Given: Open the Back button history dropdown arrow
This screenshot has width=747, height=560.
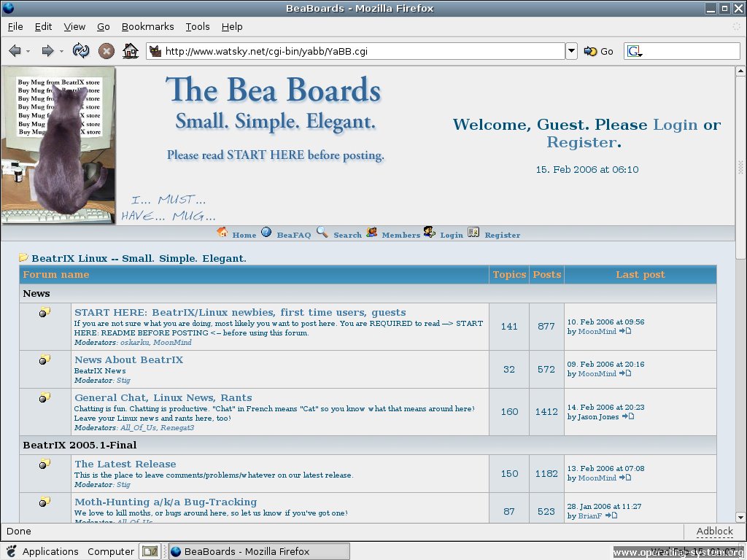Looking at the screenshot, I should [28, 51].
